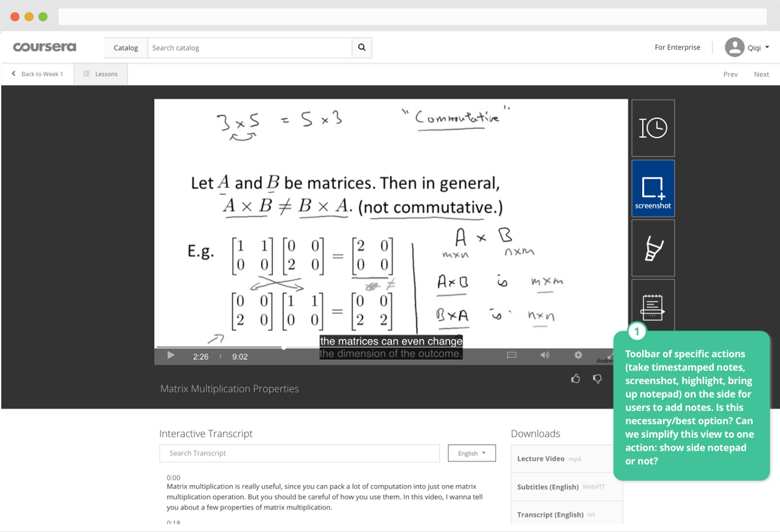780x532 pixels.
Task: Click the user avatar icon
Action: pyautogui.click(x=734, y=47)
